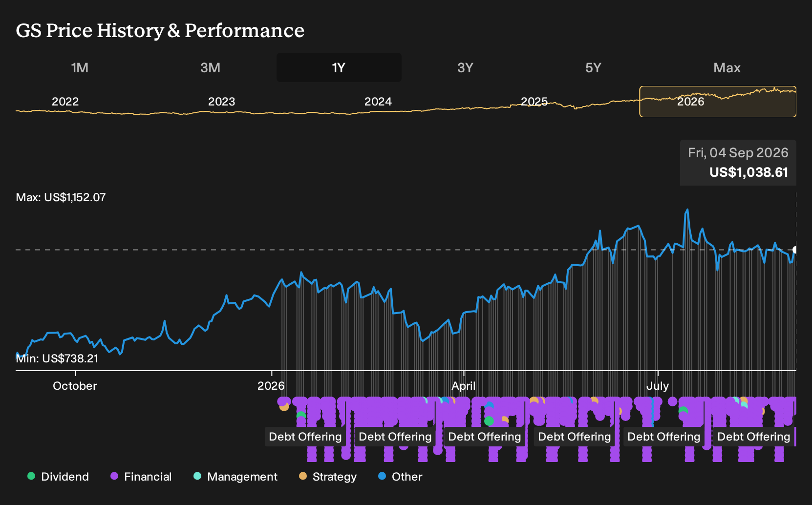Screen dimensions: 812x505
Task: Click the Min: US$738.21 label
Action: [x=57, y=358]
